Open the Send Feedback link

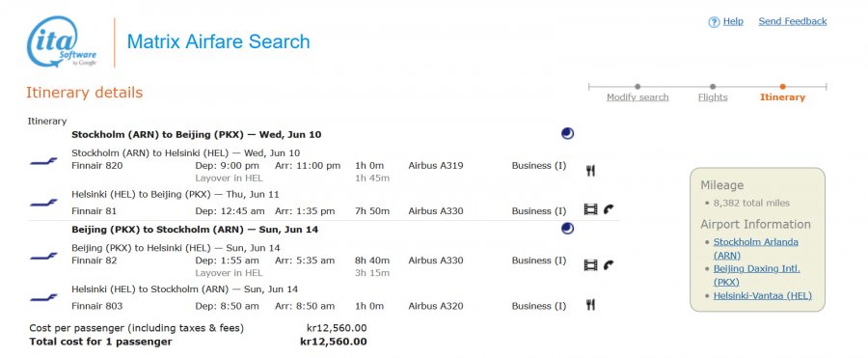click(x=792, y=21)
